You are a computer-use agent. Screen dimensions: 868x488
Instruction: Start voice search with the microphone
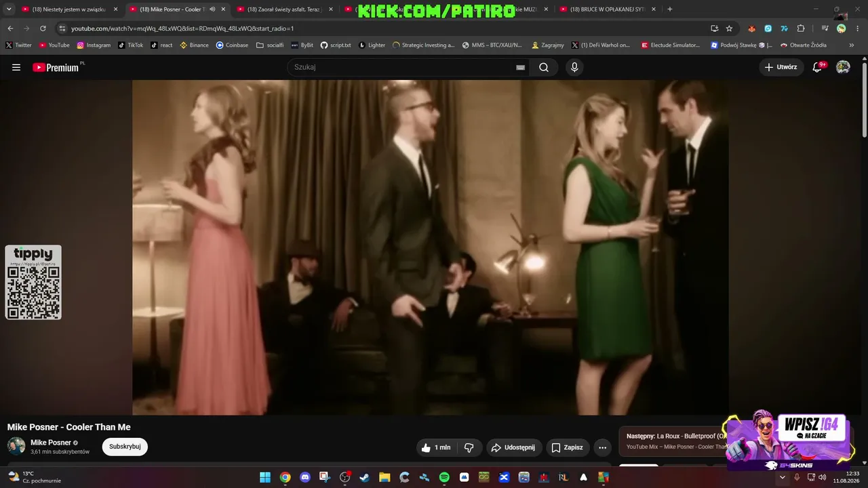point(574,67)
